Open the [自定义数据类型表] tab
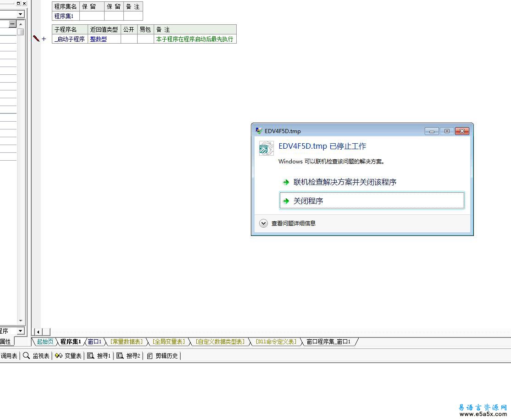 coord(220,342)
